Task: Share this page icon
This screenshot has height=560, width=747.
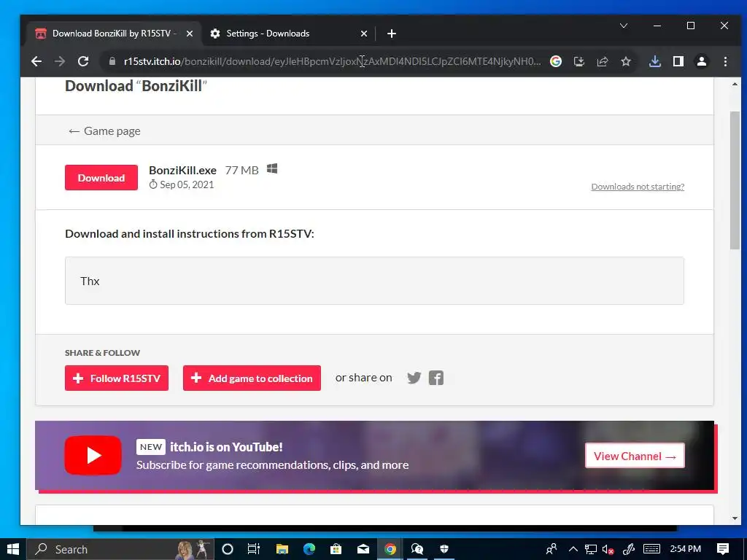Action: coord(602,61)
